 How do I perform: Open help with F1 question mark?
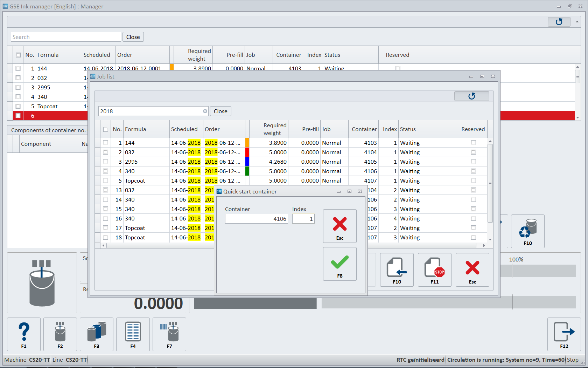click(24, 334)
